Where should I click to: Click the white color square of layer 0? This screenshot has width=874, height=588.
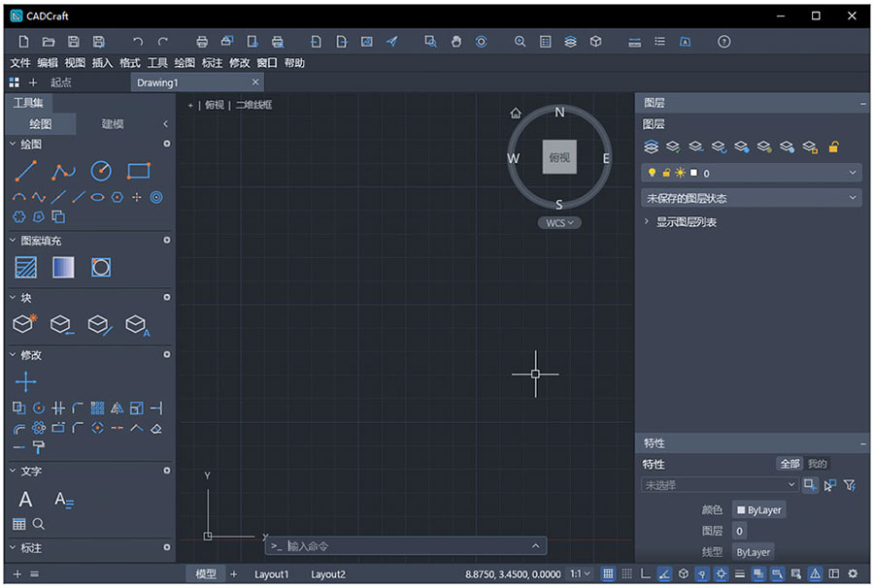693,173
